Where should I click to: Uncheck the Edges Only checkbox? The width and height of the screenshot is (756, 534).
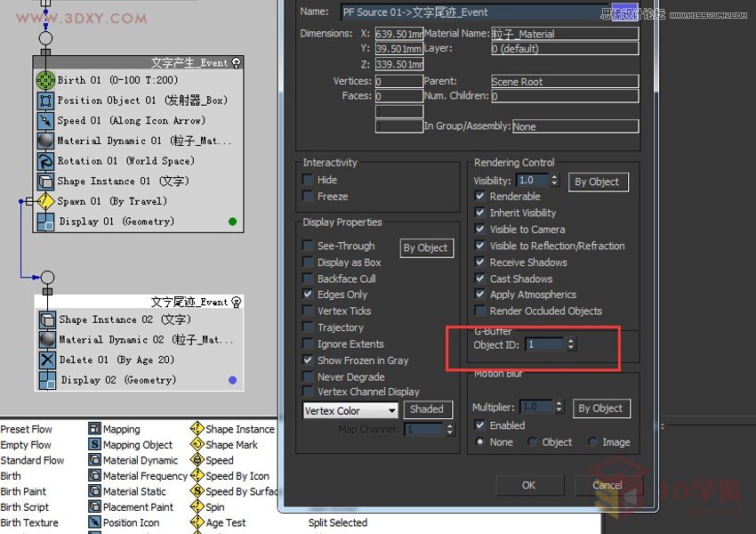pos(307,294)
